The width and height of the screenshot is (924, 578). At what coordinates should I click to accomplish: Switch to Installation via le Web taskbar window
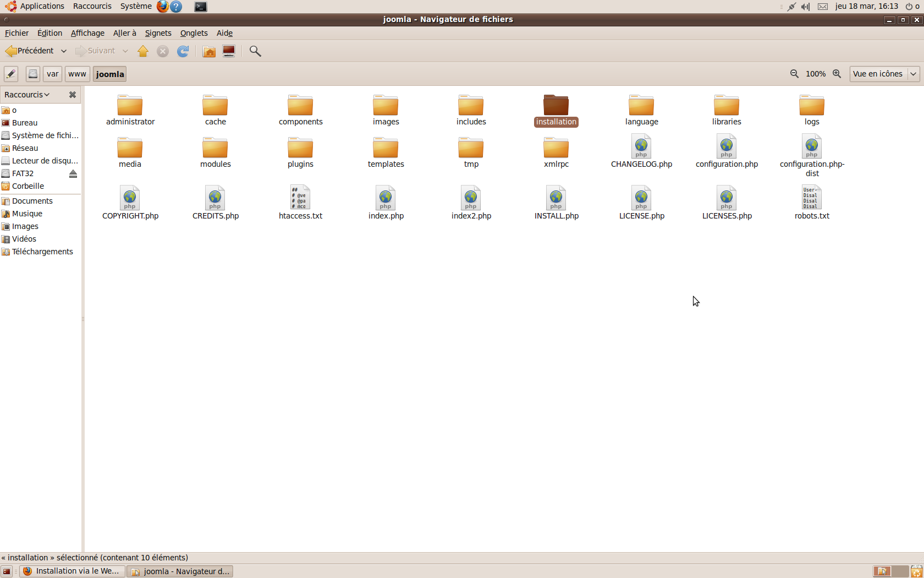coord(72,571)
